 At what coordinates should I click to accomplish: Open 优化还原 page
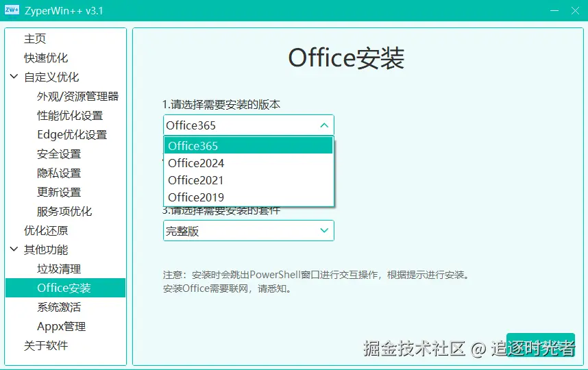(46, 230)
